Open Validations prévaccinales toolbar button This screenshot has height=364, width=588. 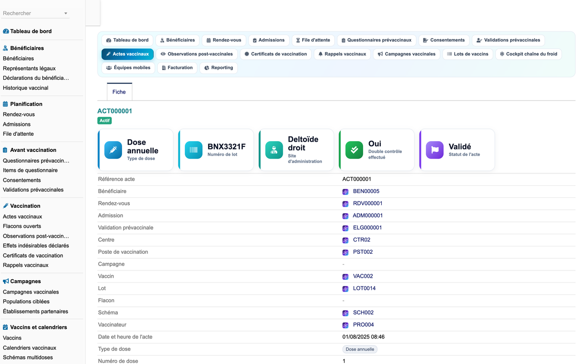(508, 40)
